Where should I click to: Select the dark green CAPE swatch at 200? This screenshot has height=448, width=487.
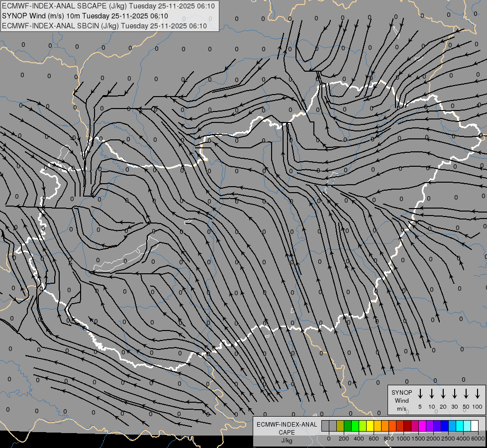tap(348, 426)
